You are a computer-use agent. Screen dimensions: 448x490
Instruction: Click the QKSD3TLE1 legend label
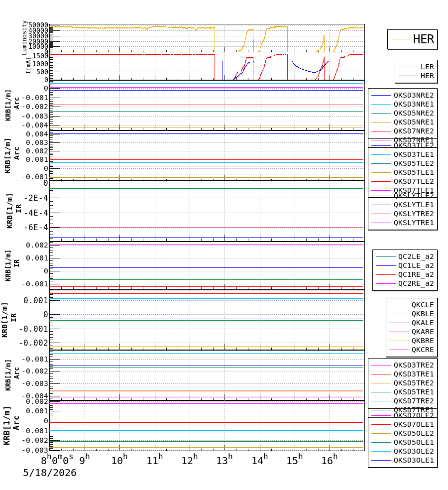click(414, 155)
